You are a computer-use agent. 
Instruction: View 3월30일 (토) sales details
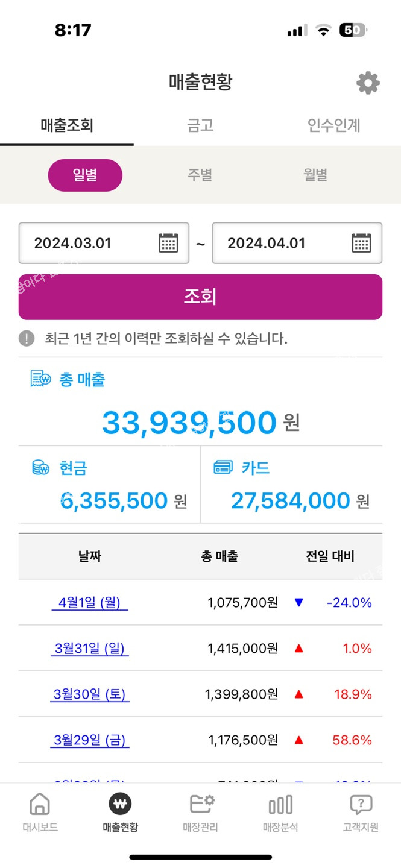tap(89, 694)
